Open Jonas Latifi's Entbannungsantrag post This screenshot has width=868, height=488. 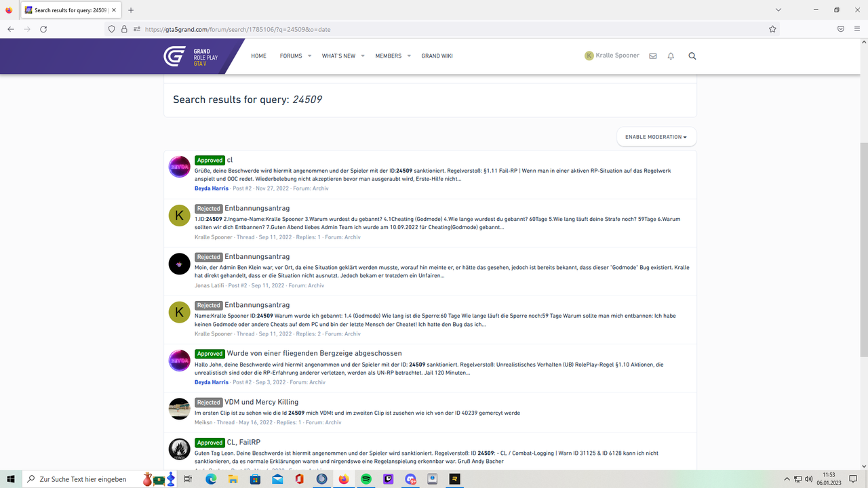(257, 257)
